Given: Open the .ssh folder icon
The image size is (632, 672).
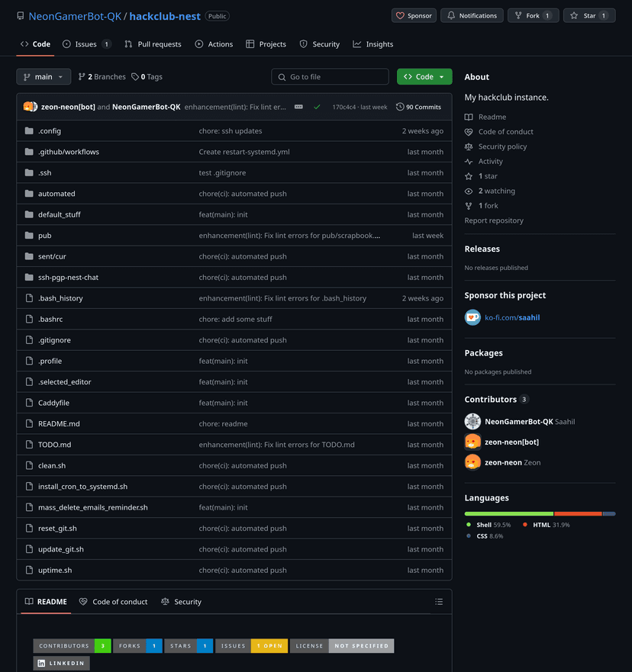Looking at the screenshot, I should click(29, 172).
